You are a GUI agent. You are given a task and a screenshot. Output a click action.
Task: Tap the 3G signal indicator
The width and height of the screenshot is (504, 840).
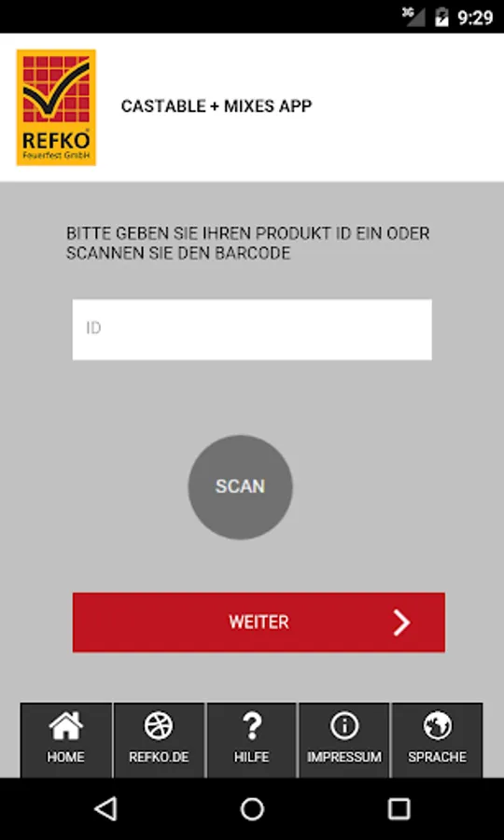[x=414, y=17]
